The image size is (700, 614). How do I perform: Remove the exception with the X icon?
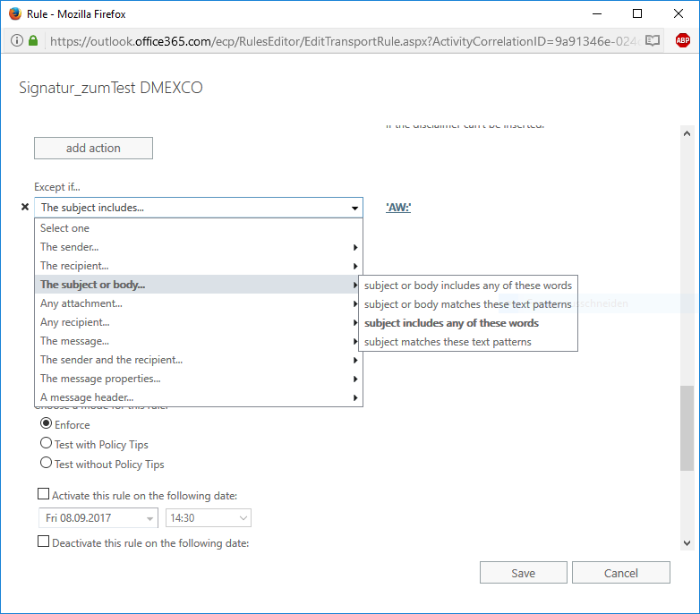pos(25,207)
